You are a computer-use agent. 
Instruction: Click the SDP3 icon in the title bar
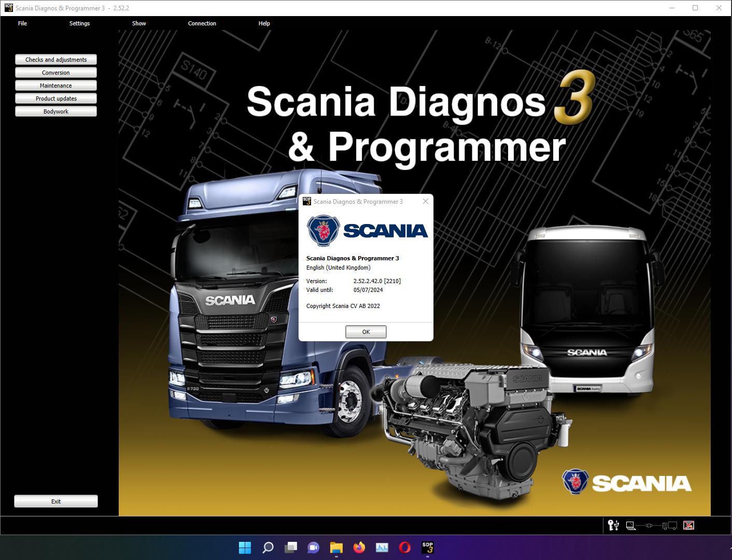[8, 8]
